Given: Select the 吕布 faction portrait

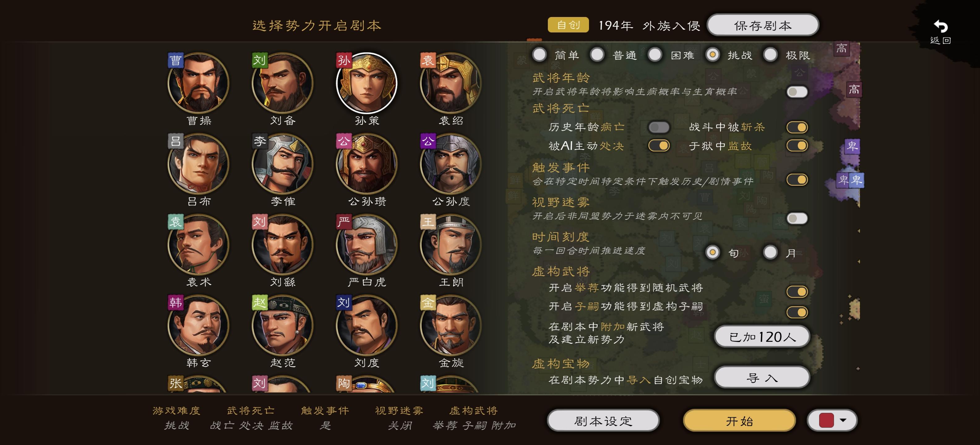Looking at the screenshot, I should tap(198, 164).
